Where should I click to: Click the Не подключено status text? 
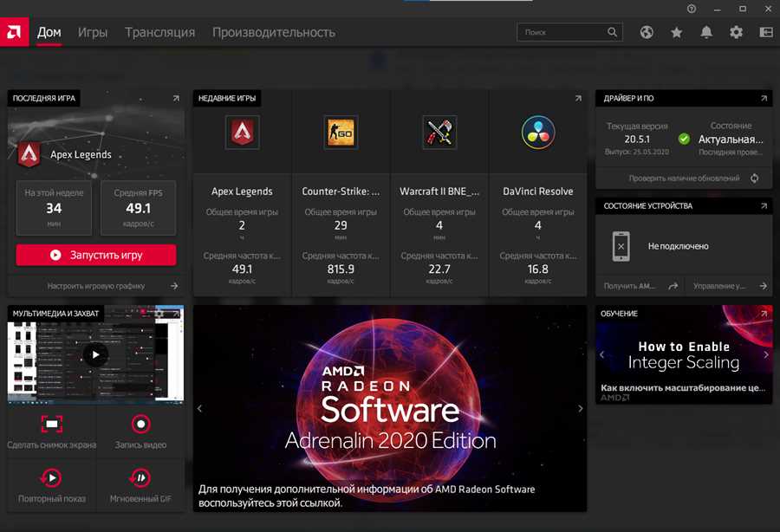click(x=678, y=246)
